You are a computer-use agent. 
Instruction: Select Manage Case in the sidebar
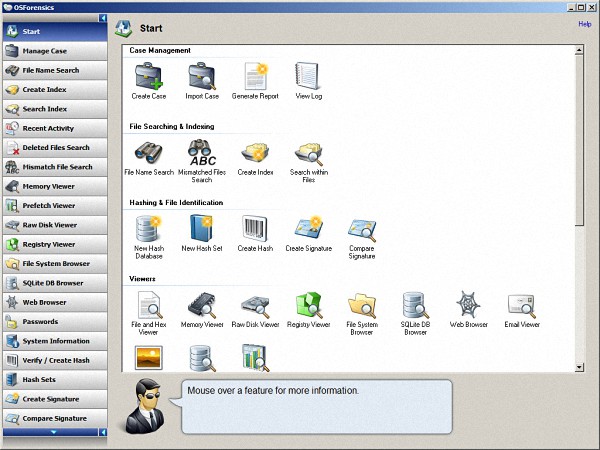pyautogui.click(x=54, y=51)
